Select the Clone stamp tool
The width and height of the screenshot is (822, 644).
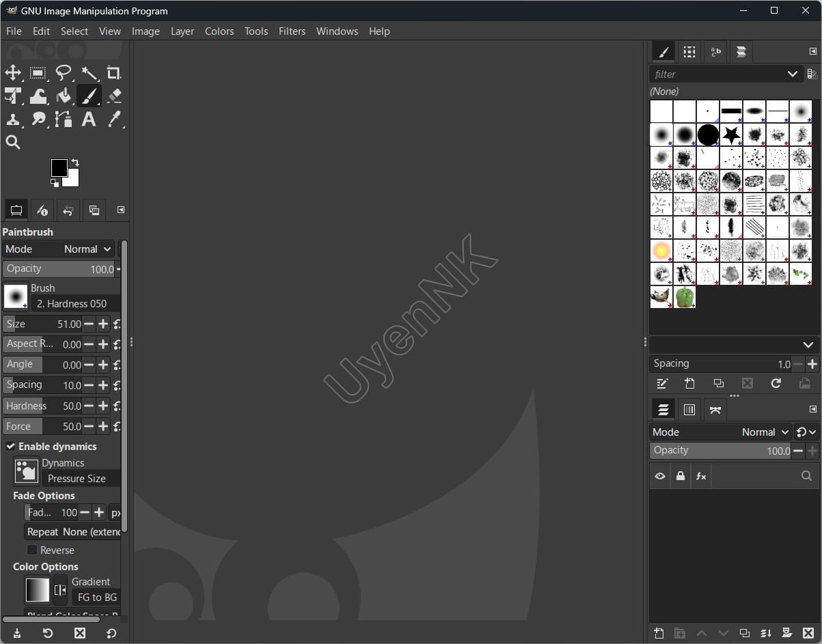pyautogui.click(x=13, y=120)
